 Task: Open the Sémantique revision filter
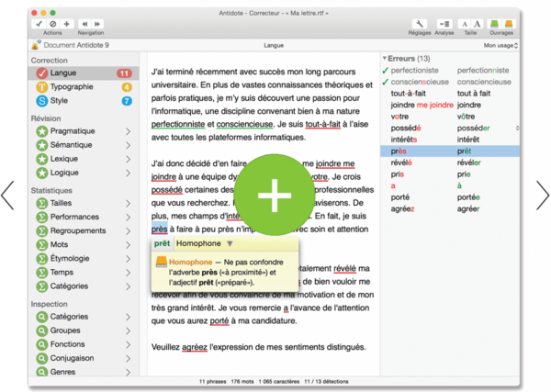tap(84, 145)
